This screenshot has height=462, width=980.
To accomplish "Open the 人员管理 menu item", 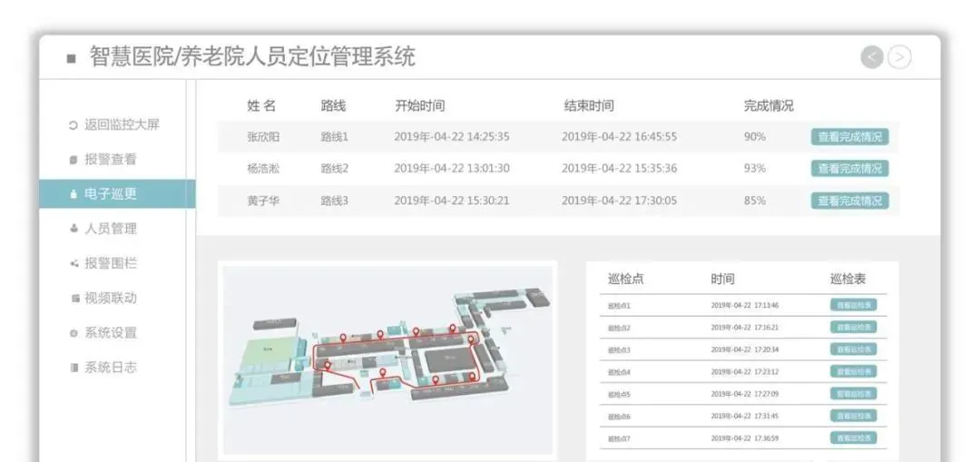I will [110, 229].
